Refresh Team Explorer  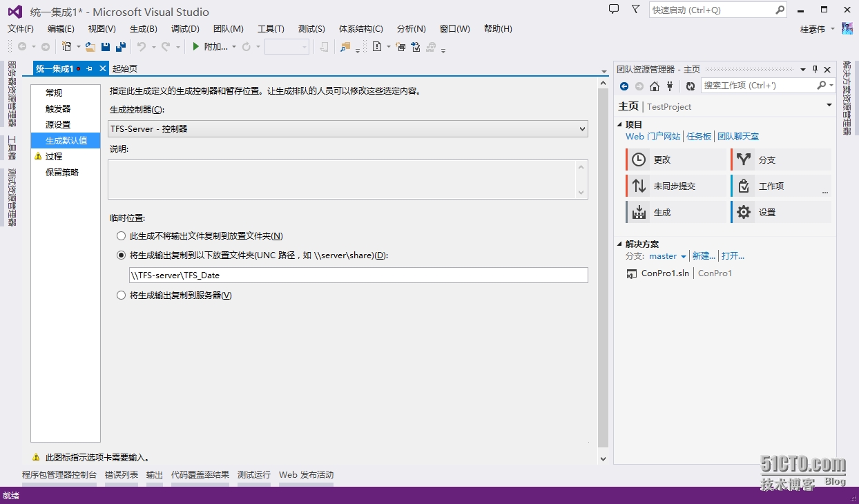(x=691, y=86)
